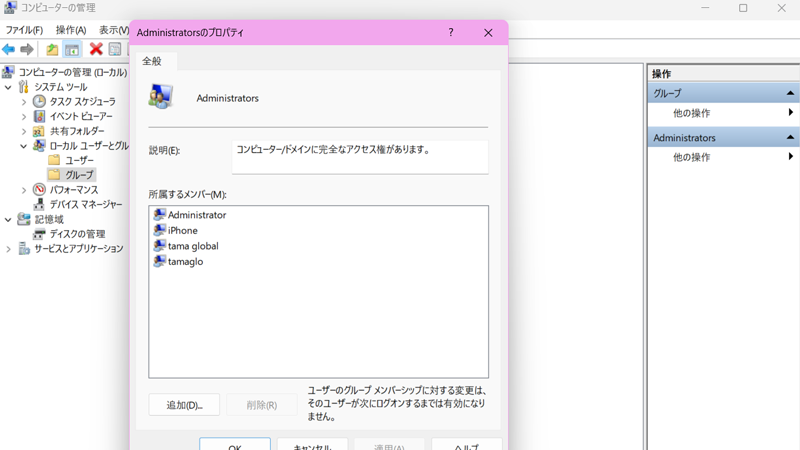Click the キャンセル button
This screenshot has width=800, height=450.
click(x=312, y=444)
